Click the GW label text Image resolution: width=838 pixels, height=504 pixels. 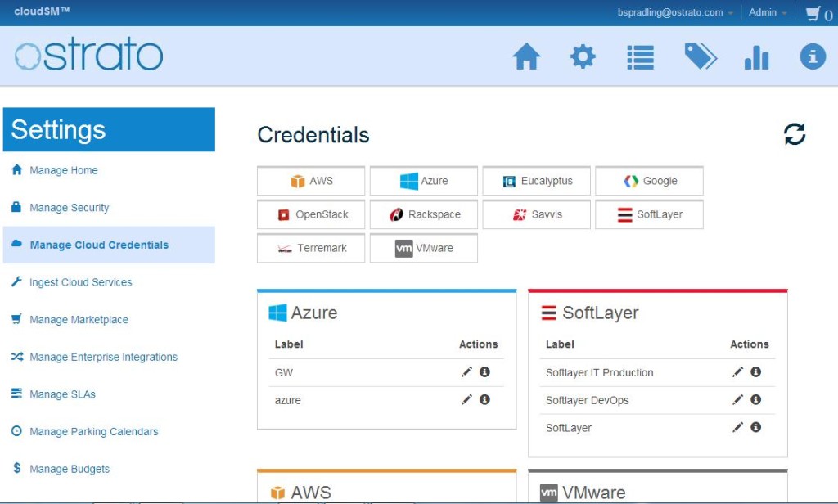point(284,372)
